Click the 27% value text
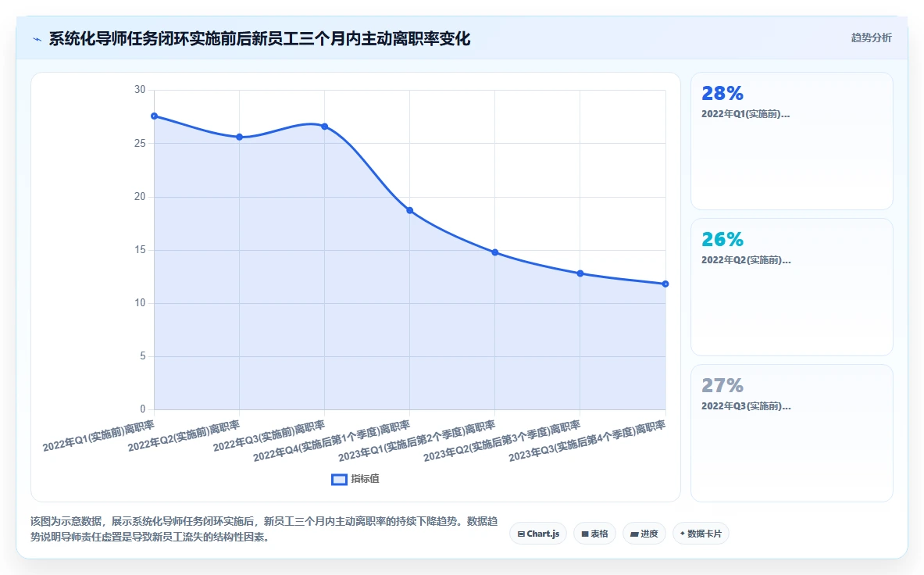Screen dimensions: 924x575 click(722, 385)
